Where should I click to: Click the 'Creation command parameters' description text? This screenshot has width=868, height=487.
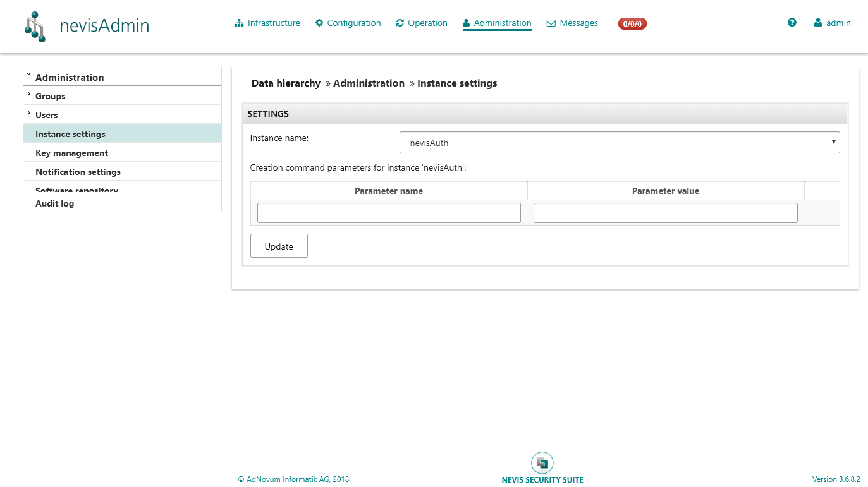click(358, 167)
